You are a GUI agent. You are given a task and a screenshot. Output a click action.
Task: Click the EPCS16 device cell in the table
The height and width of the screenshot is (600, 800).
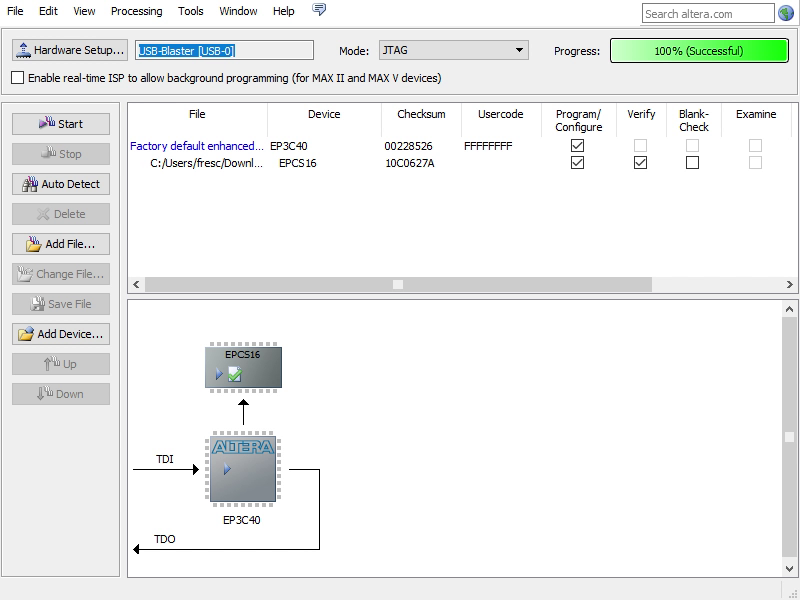(297, 163)
